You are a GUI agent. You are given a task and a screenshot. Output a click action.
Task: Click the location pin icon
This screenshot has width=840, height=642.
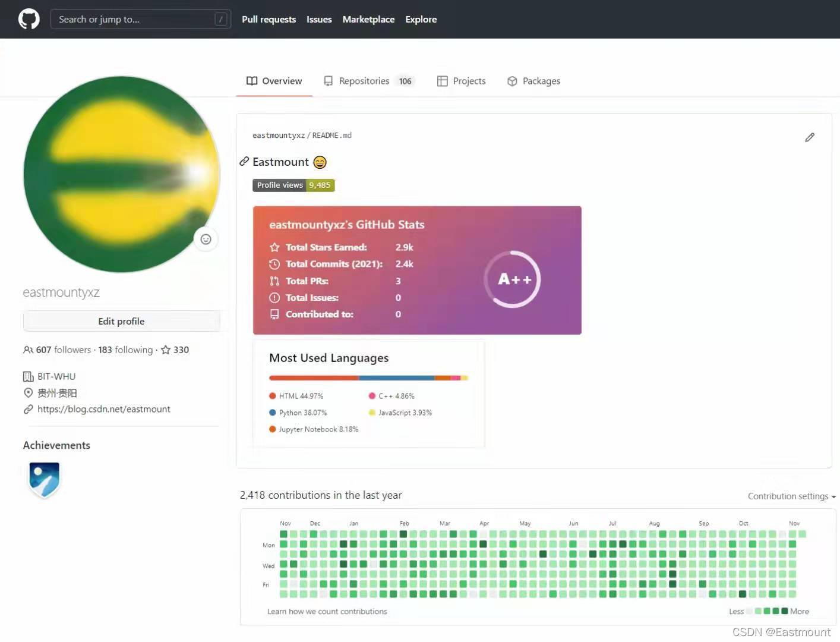[28, 392]
